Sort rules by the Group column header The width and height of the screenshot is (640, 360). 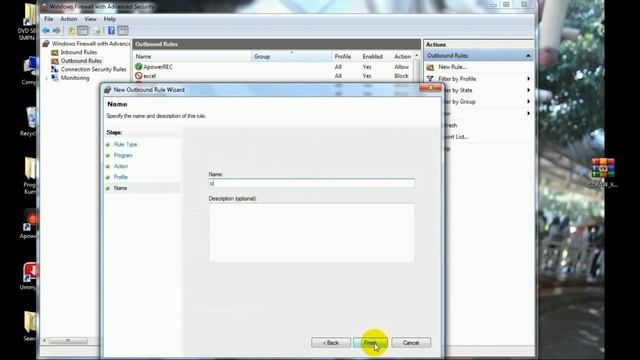[x=291, y=57]
